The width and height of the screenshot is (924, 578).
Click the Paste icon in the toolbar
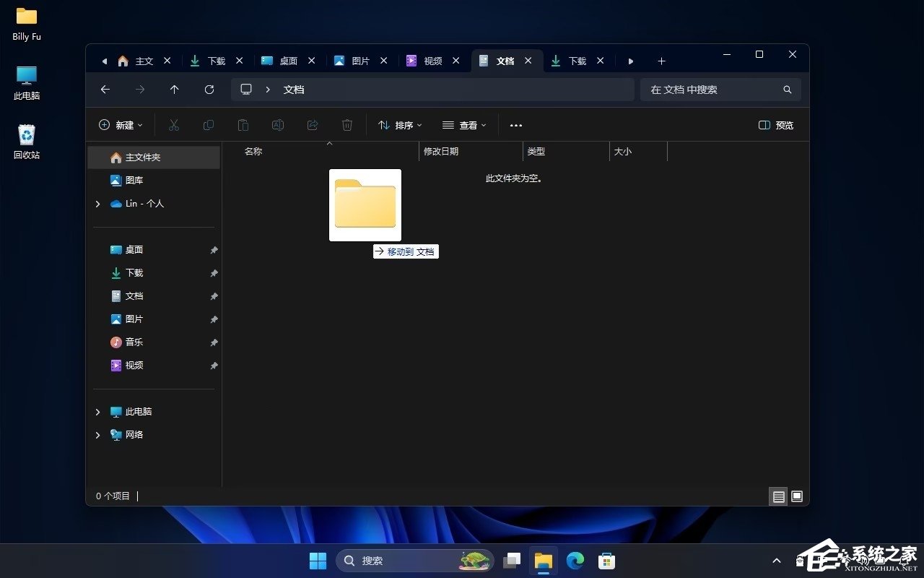243,125
